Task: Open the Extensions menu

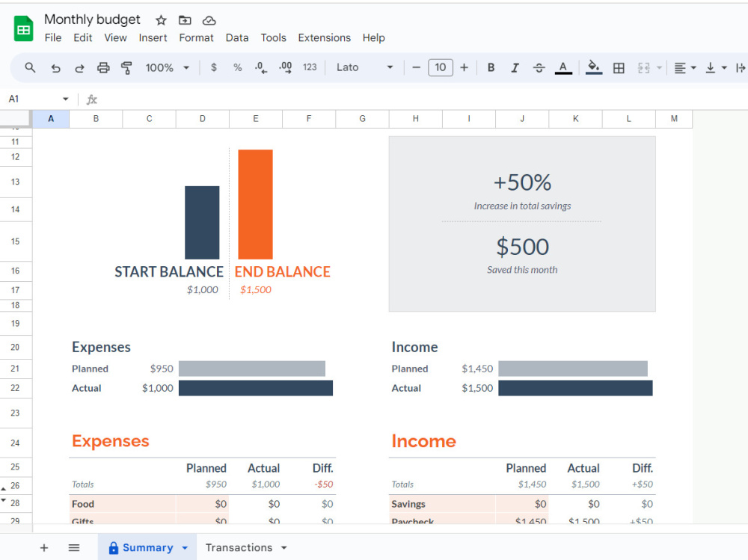Action: point(324,37)
